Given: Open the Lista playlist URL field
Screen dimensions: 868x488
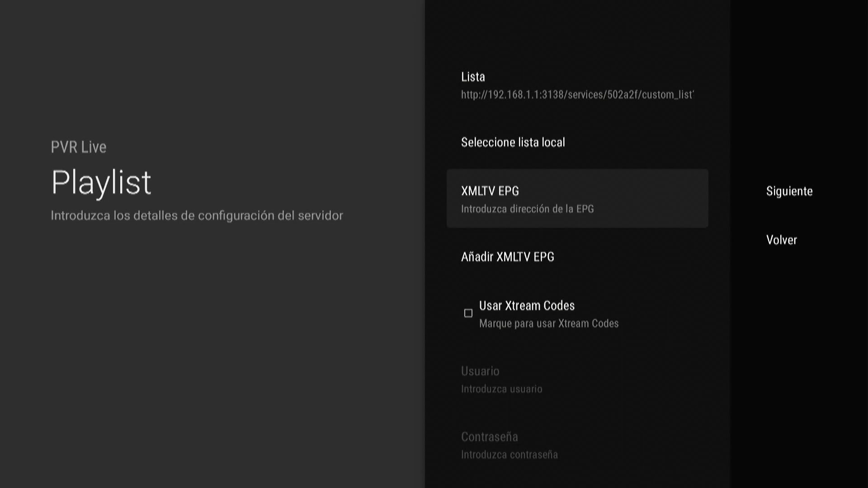Looking at the screenshot, I should coord(577,85).
